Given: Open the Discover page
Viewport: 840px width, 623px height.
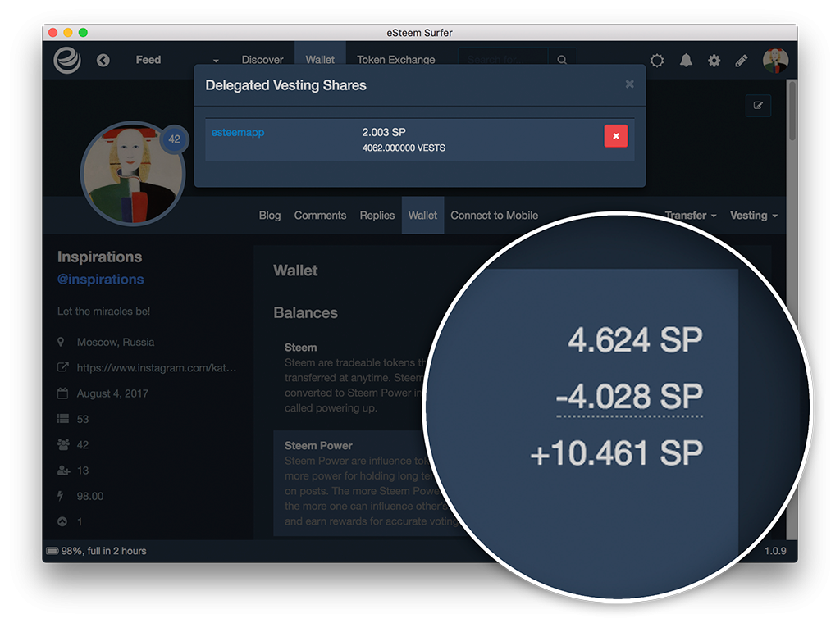Looking at the screenshot, I should (262, 60).
